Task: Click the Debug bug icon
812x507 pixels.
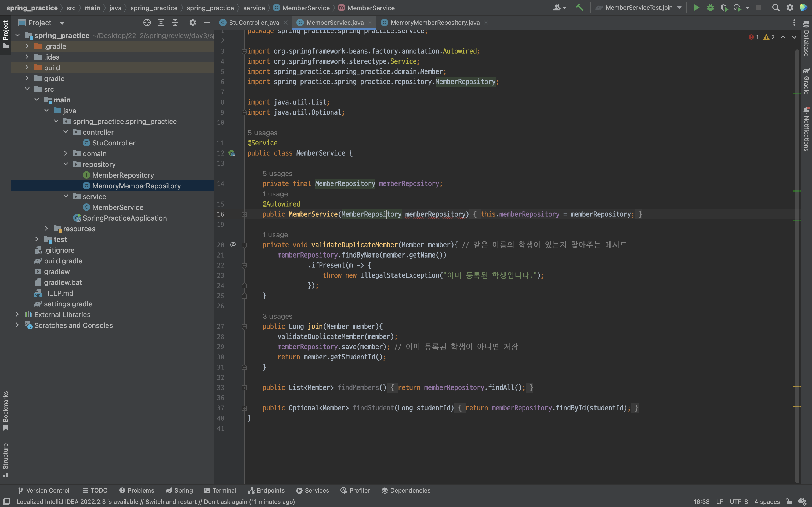Action: tap(710, 8)
